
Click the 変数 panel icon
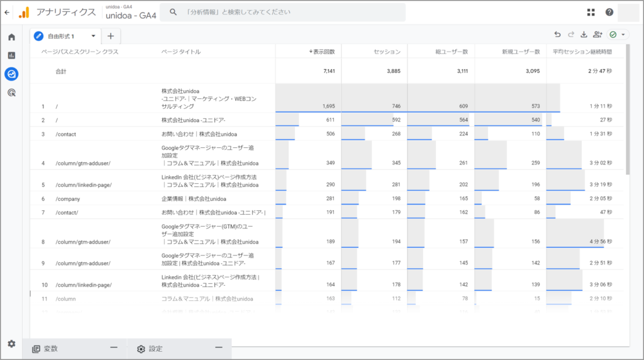36,349
